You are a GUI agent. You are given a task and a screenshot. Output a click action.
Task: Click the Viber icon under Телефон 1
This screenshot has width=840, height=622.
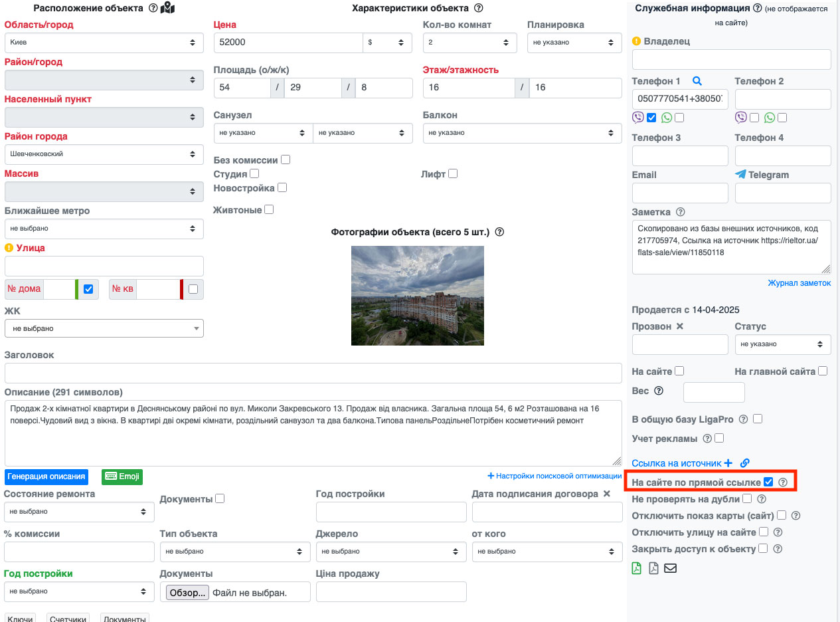638,118
